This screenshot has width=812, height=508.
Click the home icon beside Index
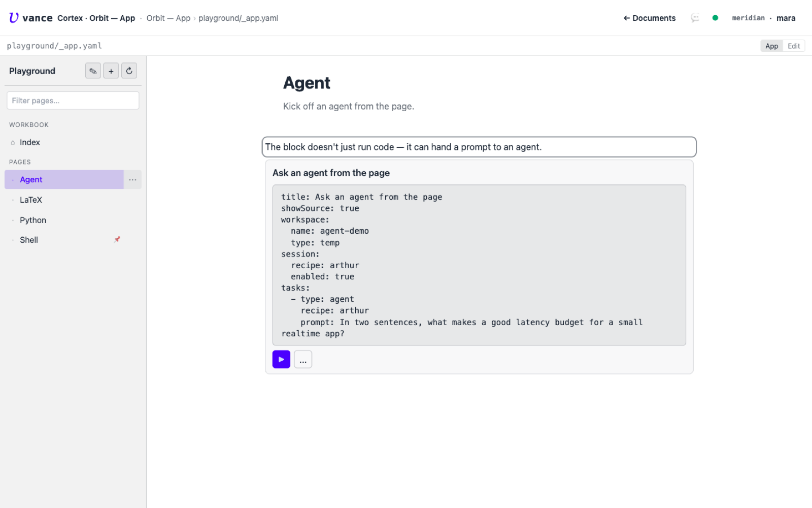pyautogui.click(x=13, y=143)
